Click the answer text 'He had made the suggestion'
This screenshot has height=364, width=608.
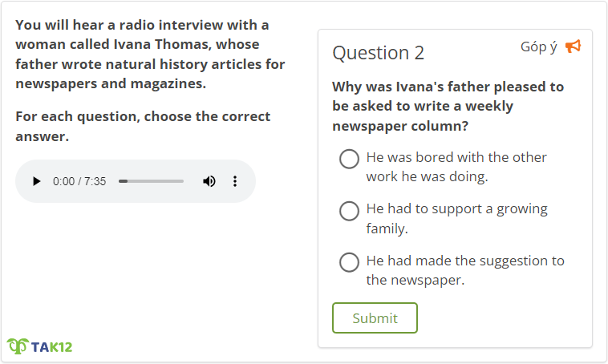point(464,270)
